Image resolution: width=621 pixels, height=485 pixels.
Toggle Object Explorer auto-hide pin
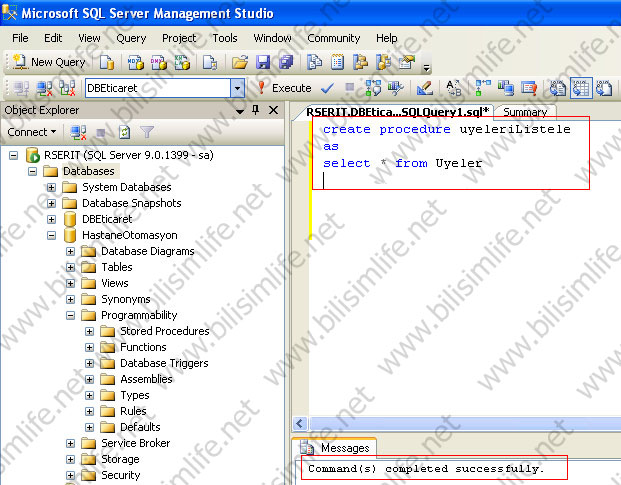(x=255, y=110)
